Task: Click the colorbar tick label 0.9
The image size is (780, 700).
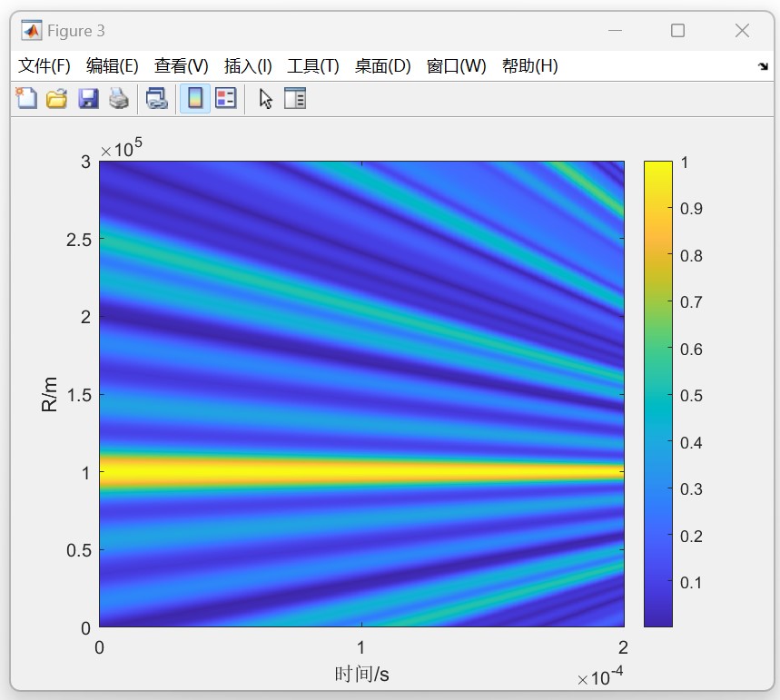Action: point(691,209)
